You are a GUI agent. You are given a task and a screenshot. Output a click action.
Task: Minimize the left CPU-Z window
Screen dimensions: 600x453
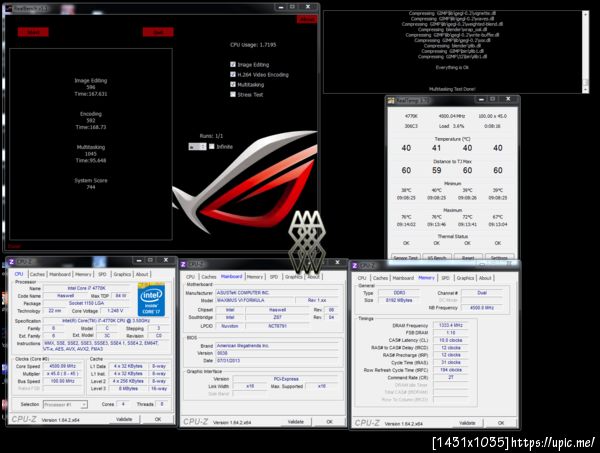pyautogui.click(x=139, y=260)
